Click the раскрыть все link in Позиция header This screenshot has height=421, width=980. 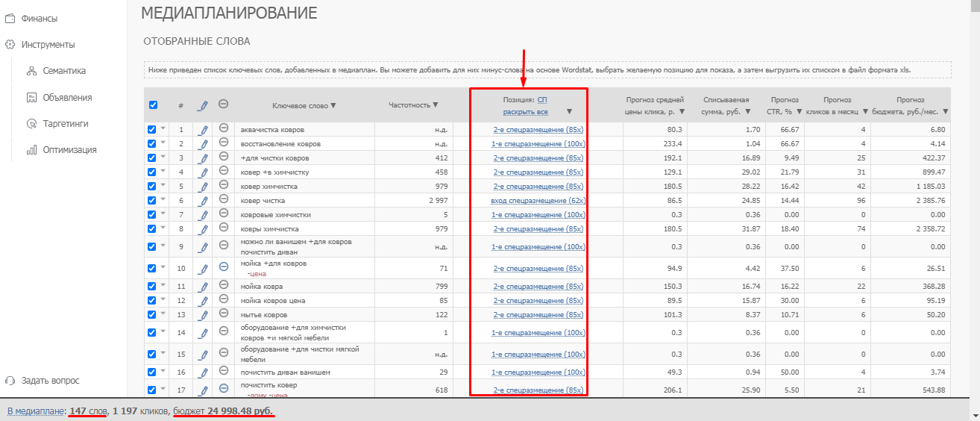click(x=525, y=112)
